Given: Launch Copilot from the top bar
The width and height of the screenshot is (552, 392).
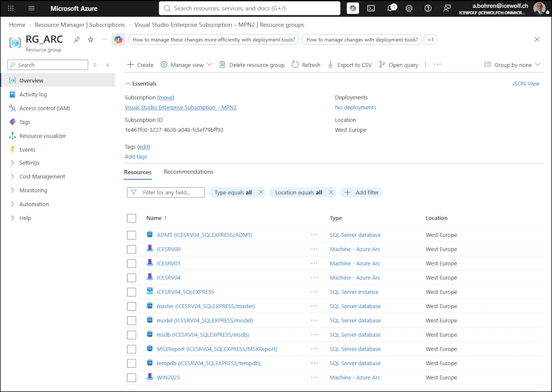Looking at the screenshot, I should coord(353,8).
